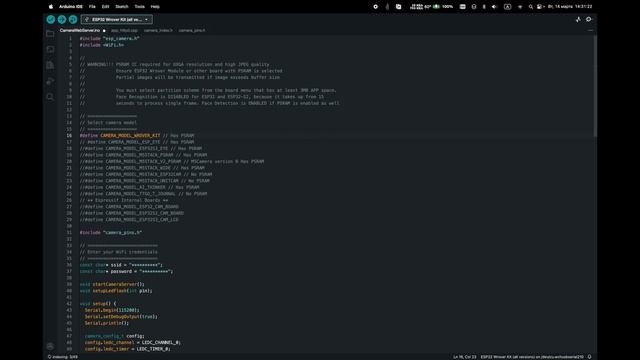Switch to camera_pins.h tab
The width and height of the screenshot is (640, 360).
pos(192,30)
